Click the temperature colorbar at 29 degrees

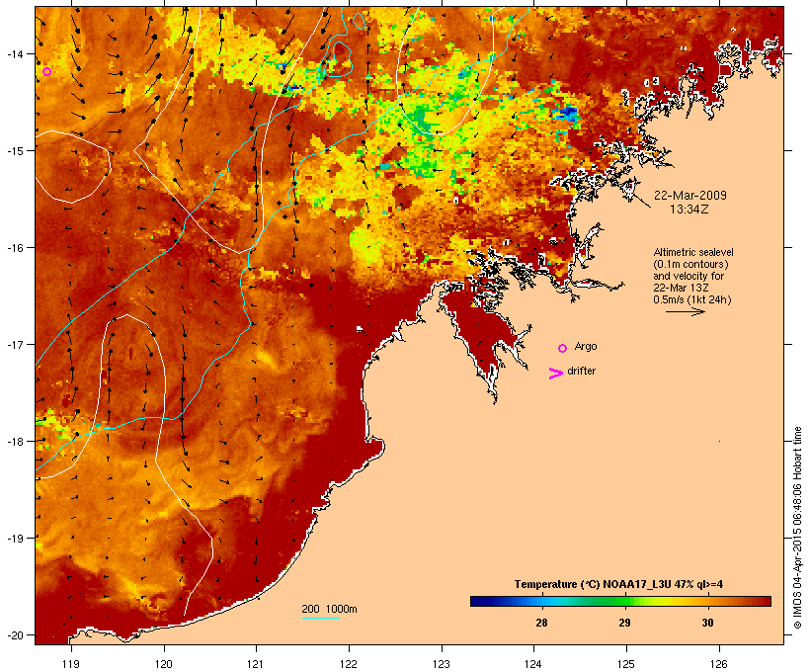(624, 601)
